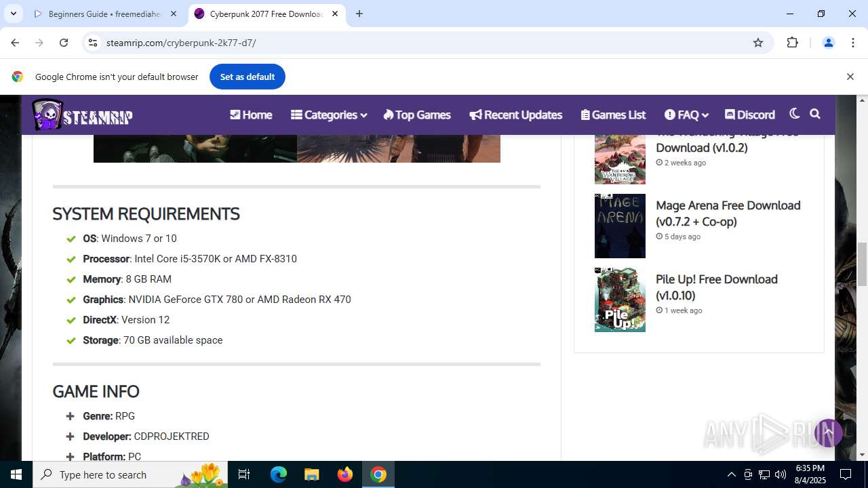Viewport: 868px width, 488px height.
Task: Go forward to the next page
Action: 39,43
